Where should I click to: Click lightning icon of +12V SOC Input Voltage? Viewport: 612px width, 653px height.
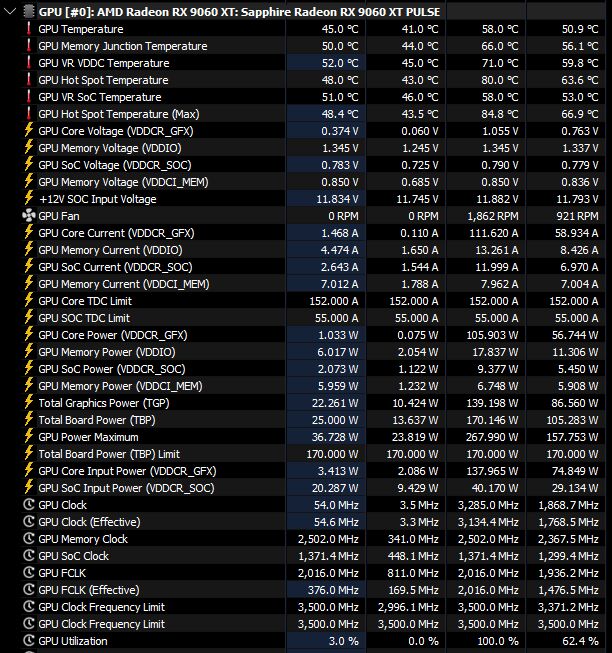click(28, 199)
